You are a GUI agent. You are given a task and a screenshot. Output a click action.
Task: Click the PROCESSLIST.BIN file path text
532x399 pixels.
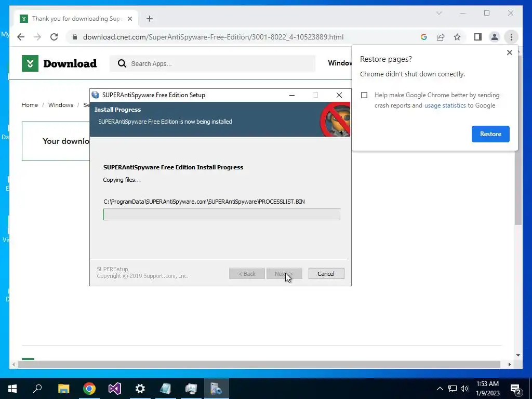point(204,202)
